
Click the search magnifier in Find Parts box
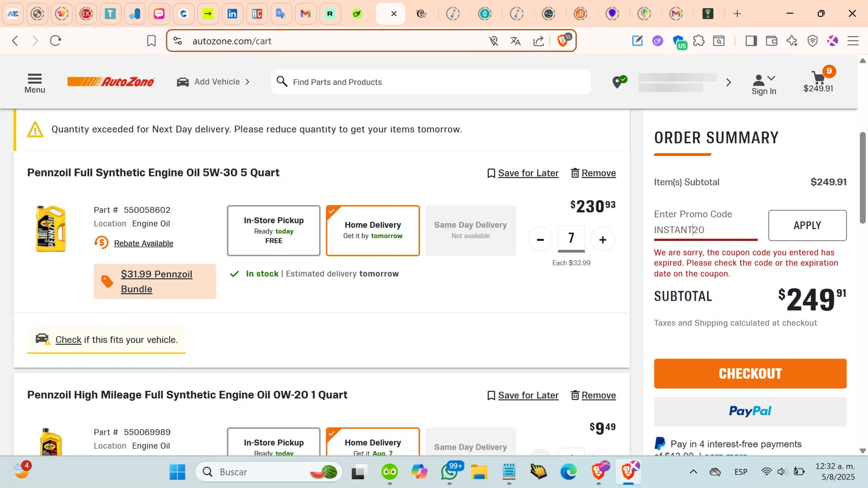[x=282, y=82]
